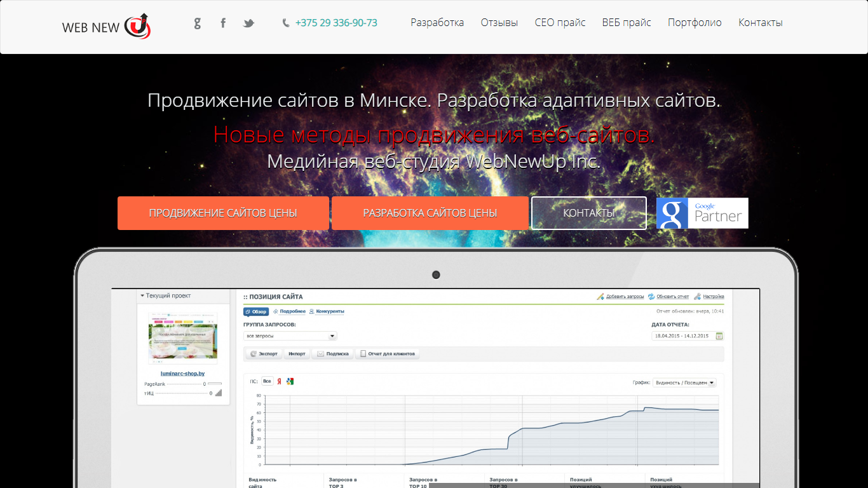Click the Настройка link
The height and width of the screenshot is (488, 868).
[714, 297]
